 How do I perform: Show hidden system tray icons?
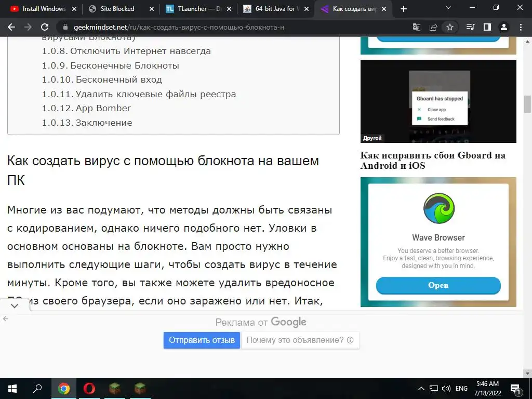click(421, 389)
